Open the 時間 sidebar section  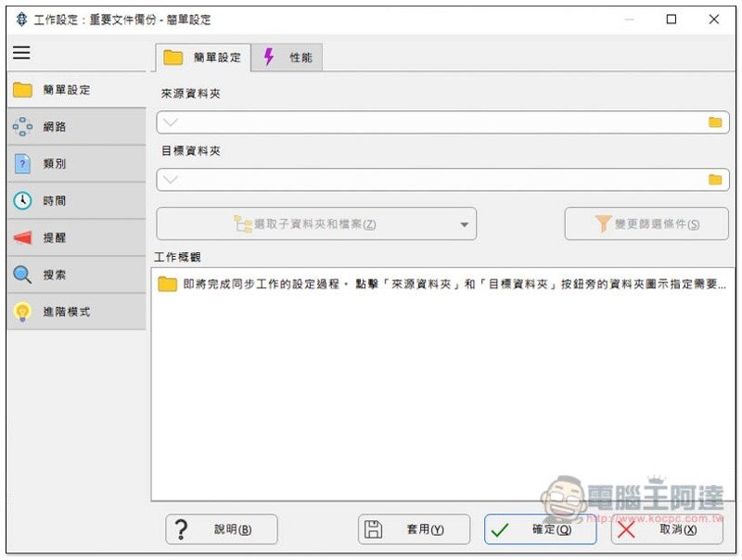pos(76,200)
